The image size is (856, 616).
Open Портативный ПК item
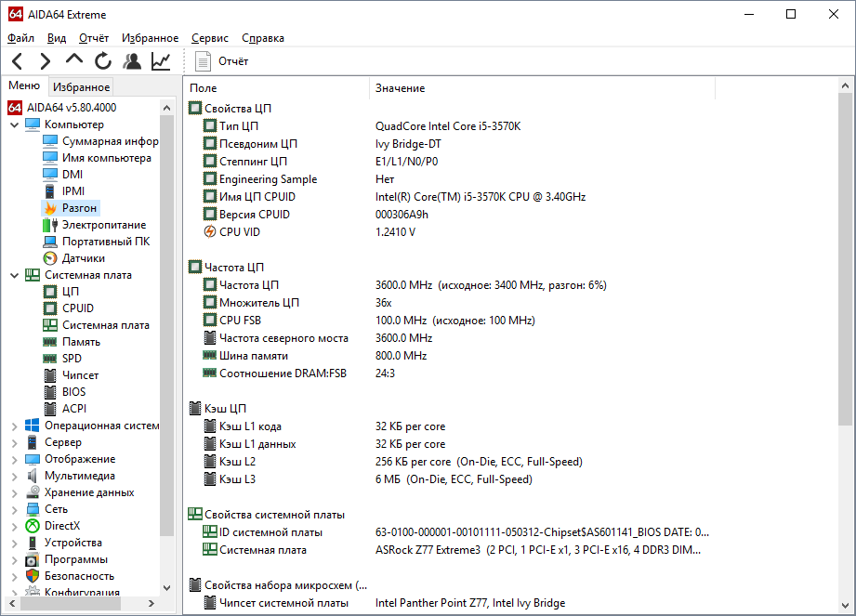(106, 242)
